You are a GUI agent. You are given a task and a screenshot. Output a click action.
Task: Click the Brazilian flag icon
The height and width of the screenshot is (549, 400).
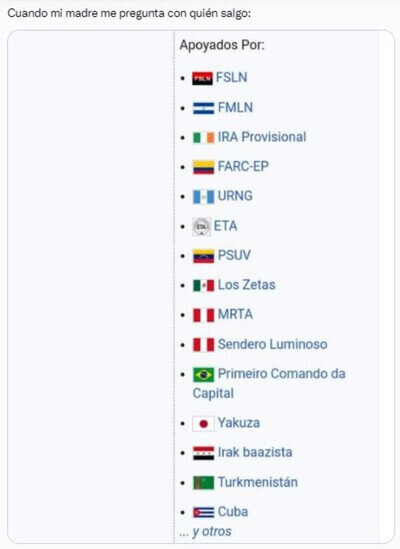coord(203,375)
